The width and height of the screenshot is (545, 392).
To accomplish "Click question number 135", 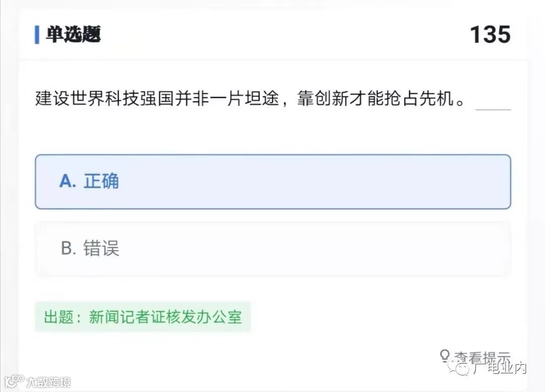I will 490,35.
